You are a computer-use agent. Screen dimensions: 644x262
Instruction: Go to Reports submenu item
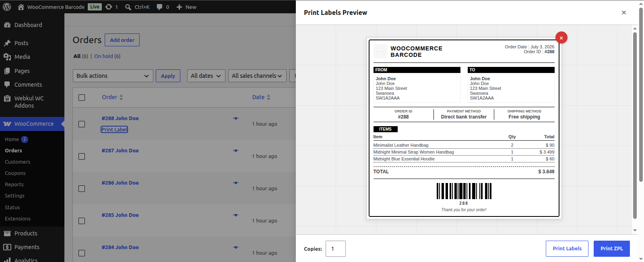click(x=14, y=184)
